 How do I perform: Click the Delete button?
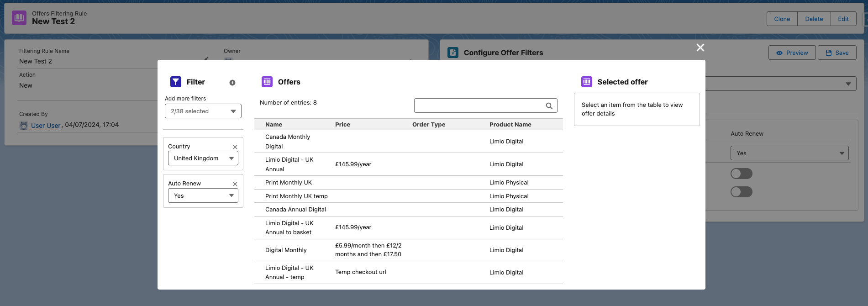coord(814,19)
